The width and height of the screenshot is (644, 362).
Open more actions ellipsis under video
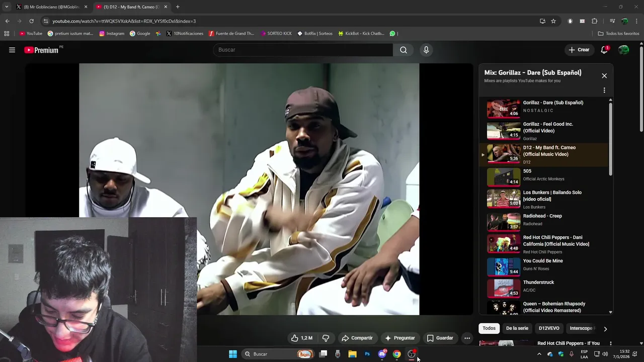tap(467, 338)
